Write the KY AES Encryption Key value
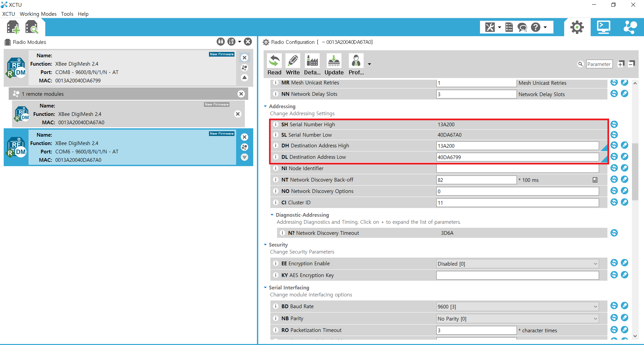Screen dimensions: 644x345 (625, 275)
